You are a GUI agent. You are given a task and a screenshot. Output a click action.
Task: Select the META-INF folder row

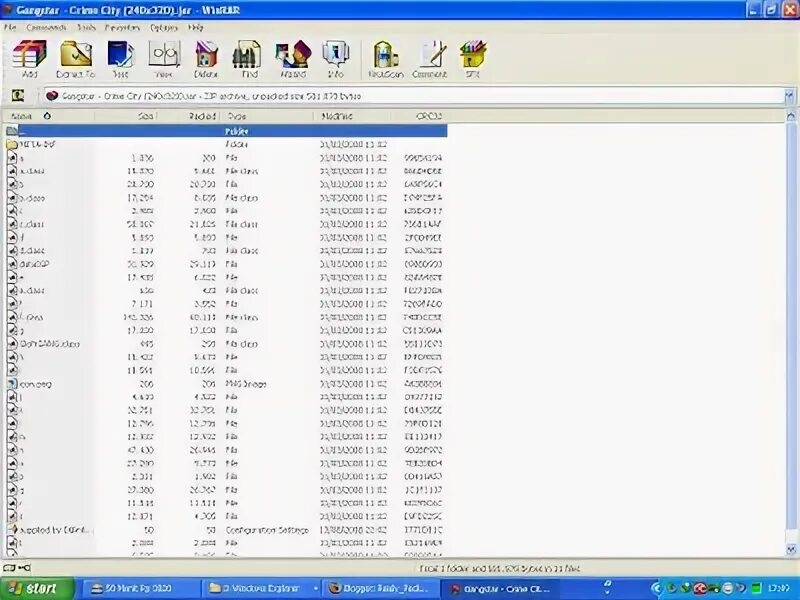[x=226, y=144]
